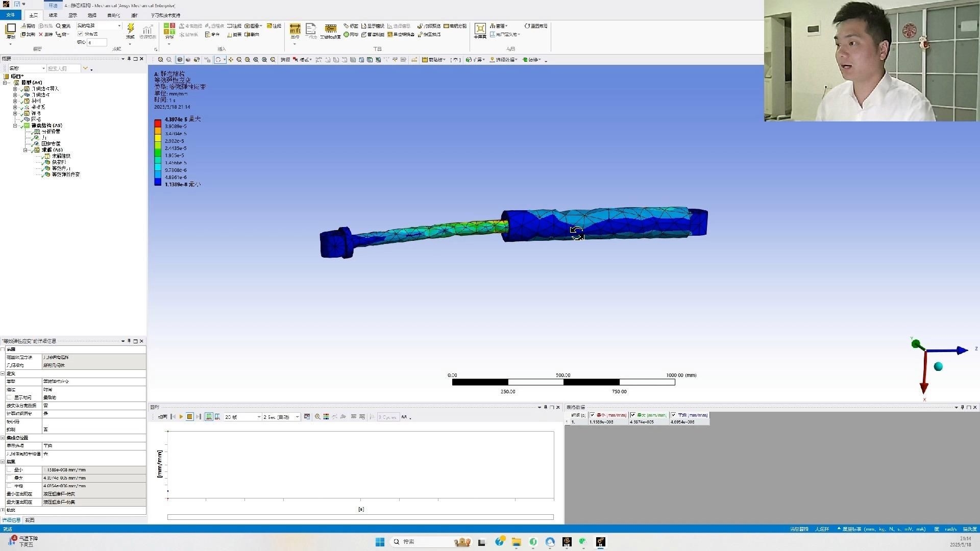The width and height of the screenshot is (980, 551).
Task: Toggle the distributed checkbox in the Solve group
Action: point(80,34)
